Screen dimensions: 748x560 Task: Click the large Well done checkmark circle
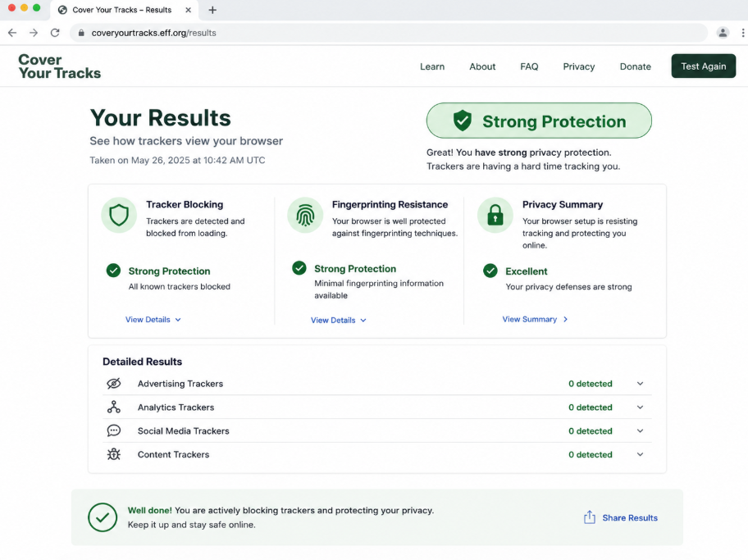103,517
